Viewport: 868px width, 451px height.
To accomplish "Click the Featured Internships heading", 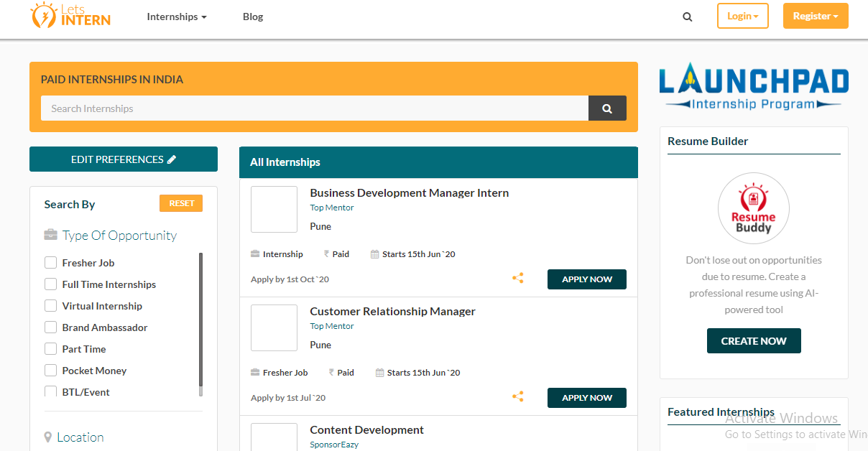I will 721,412.
